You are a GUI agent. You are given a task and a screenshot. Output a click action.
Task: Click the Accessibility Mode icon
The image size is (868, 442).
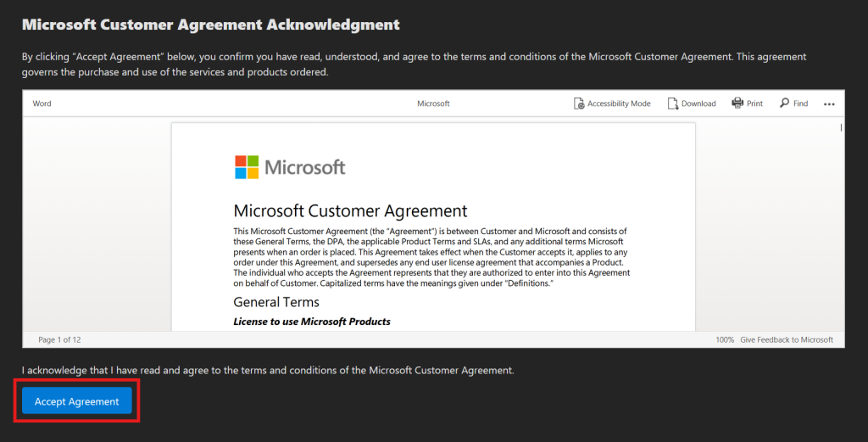pos(580,104)
